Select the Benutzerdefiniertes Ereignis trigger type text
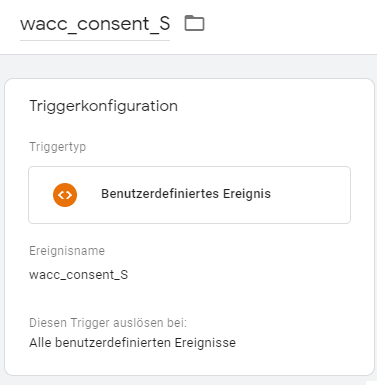Screen dimensions: 381x385 point(186,194)
